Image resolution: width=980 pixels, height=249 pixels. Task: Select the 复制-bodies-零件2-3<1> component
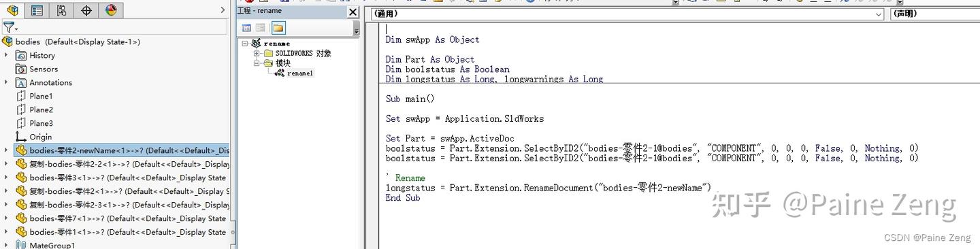tap(122, 205)
